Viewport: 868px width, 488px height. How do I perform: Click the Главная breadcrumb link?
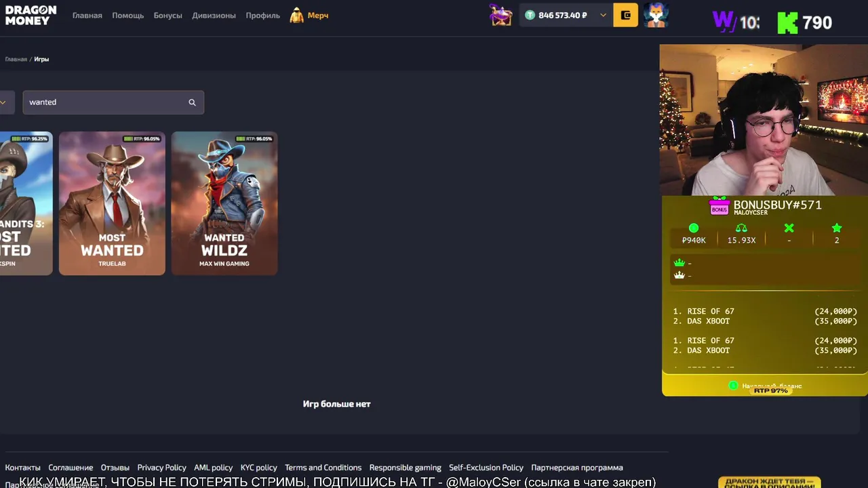point(16,59)
